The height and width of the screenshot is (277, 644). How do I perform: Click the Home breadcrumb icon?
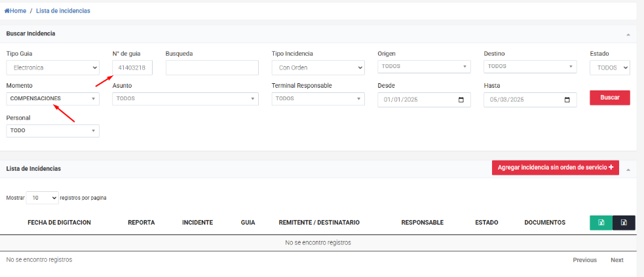[x=7, y=11]
